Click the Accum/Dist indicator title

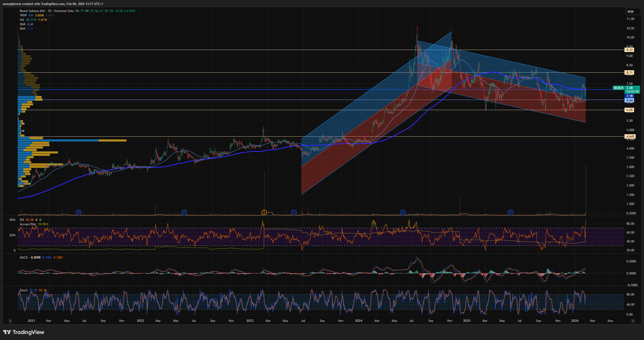coord(28,224)
